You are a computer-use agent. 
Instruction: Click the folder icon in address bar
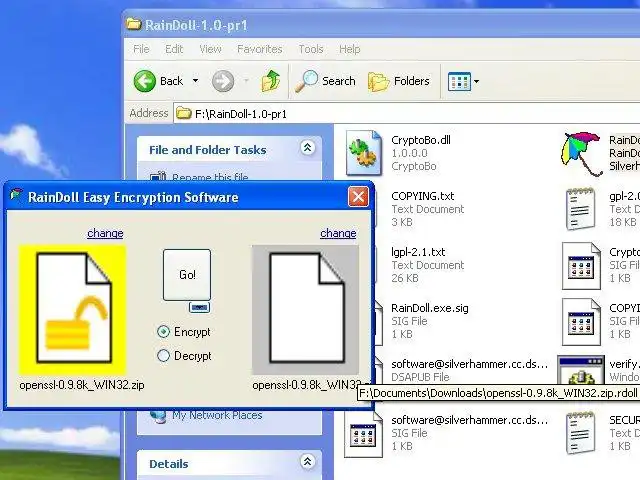tap(184, 113)
